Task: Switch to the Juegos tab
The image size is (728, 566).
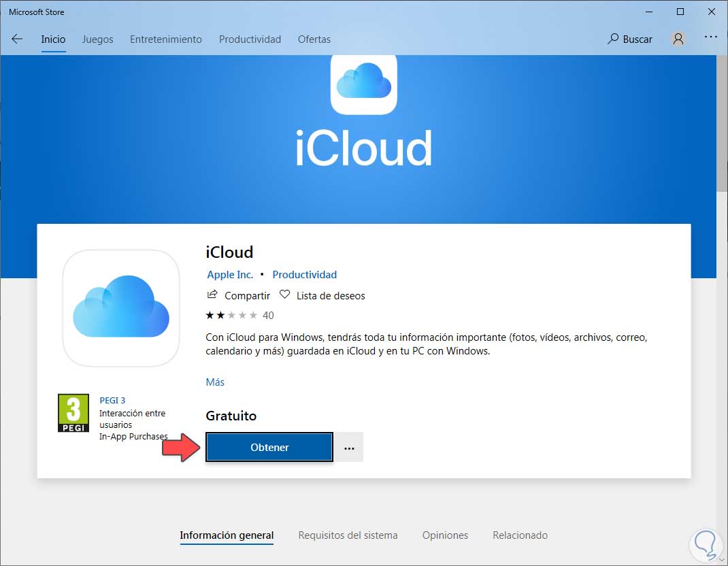Action: point(97,39)
